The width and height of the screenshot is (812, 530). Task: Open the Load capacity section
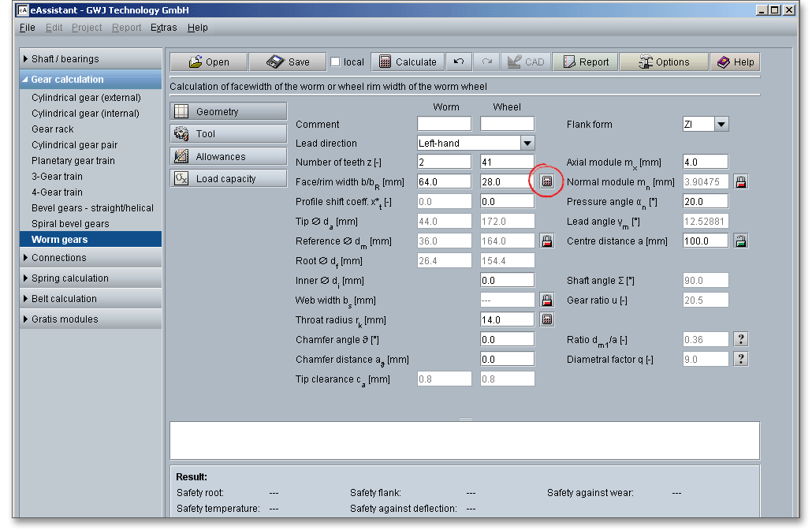(x=229, y=179)
